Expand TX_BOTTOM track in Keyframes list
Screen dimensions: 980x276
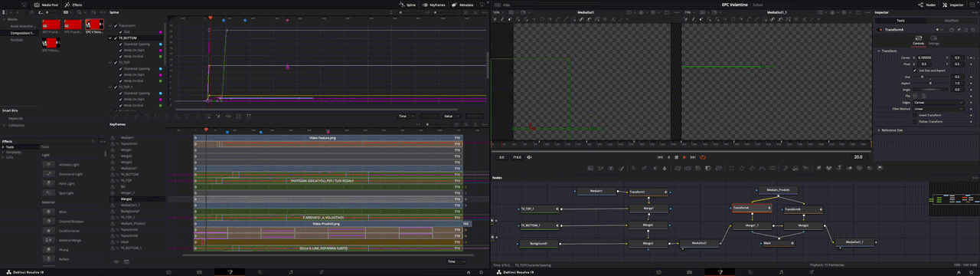pyautogui.click(x=116, y=174)
